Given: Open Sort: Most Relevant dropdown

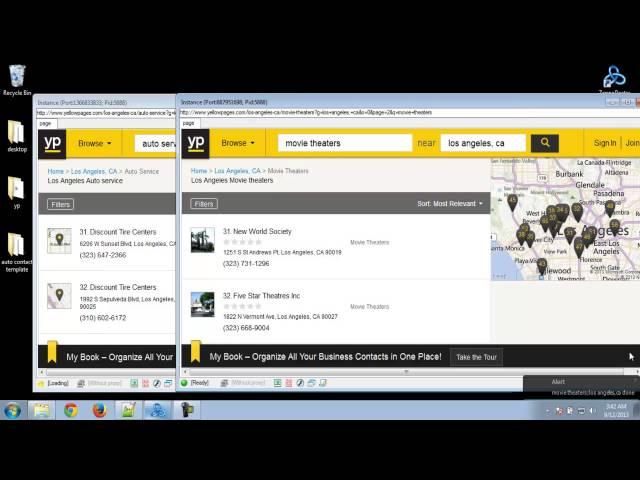Looking at the screenshot, I should tap(450, 203).
